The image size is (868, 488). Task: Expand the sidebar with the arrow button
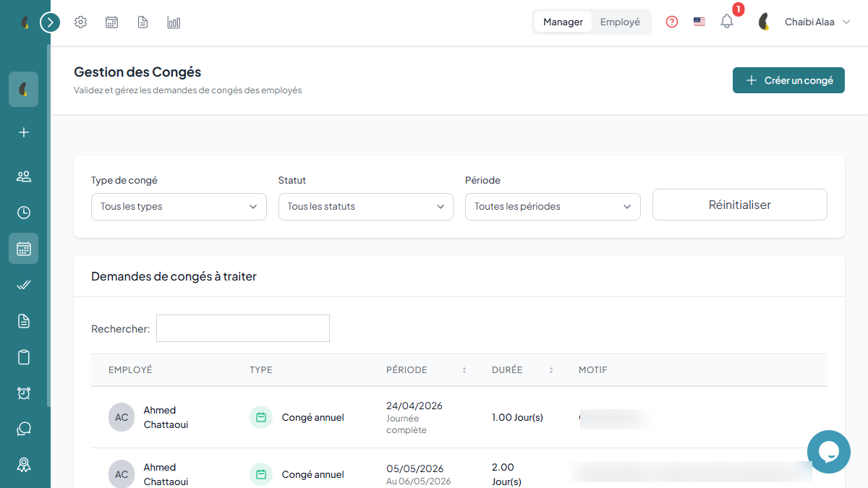50,22
